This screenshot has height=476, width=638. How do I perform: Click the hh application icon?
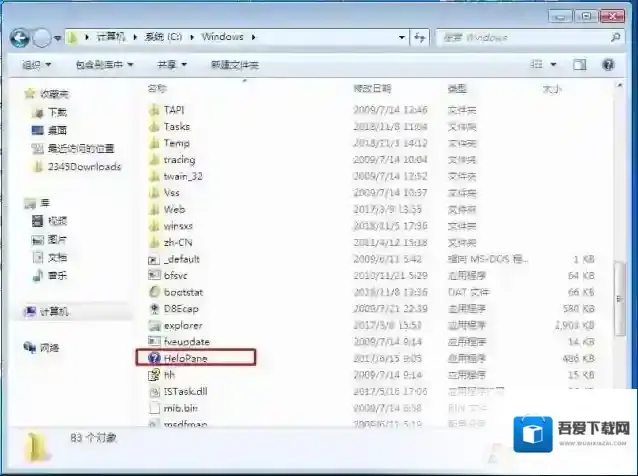(154, 375)
